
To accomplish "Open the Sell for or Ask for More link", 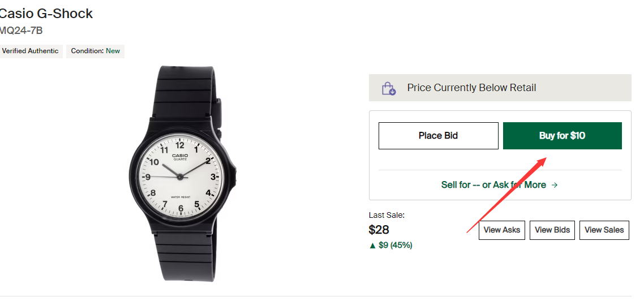I will click(x=493, y=185).
